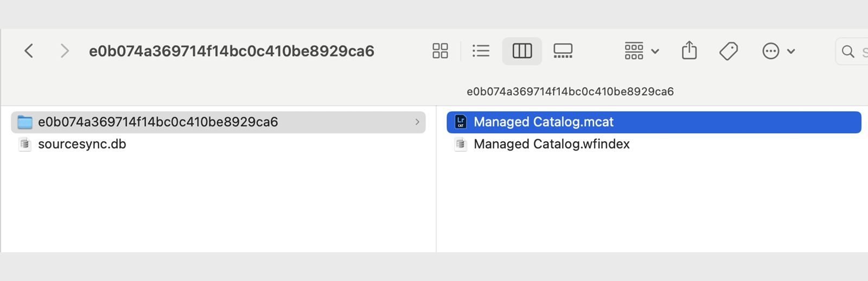Expand folder using its right chevron

(417, 122)
